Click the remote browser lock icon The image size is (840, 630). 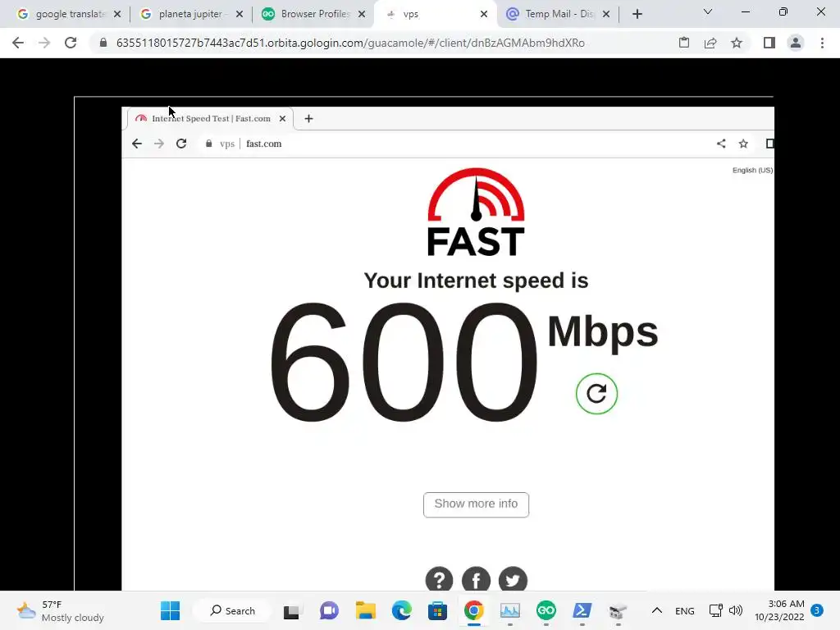209,144
